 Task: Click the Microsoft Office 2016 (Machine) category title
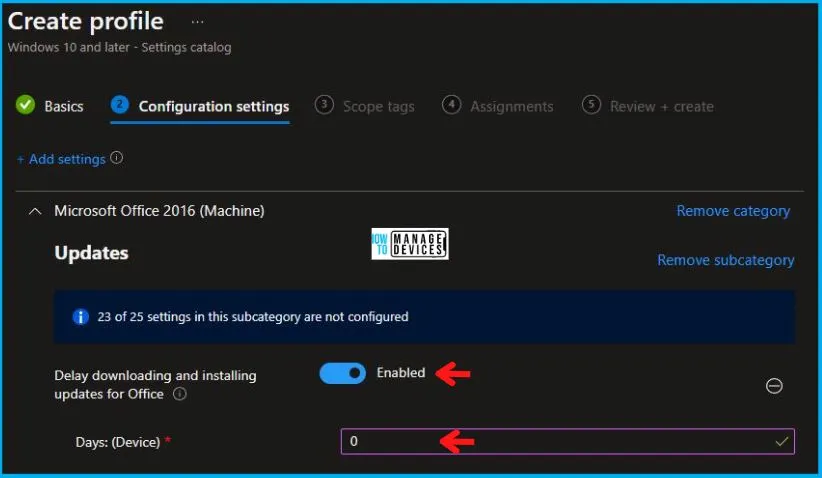click(x=159, y=211)
